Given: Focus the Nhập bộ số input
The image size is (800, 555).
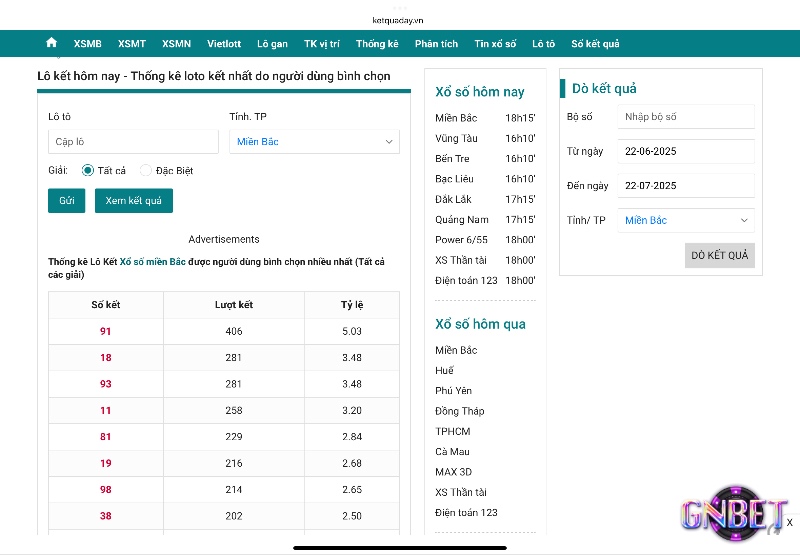Looking at the screenshot, I should coord(686,117).
